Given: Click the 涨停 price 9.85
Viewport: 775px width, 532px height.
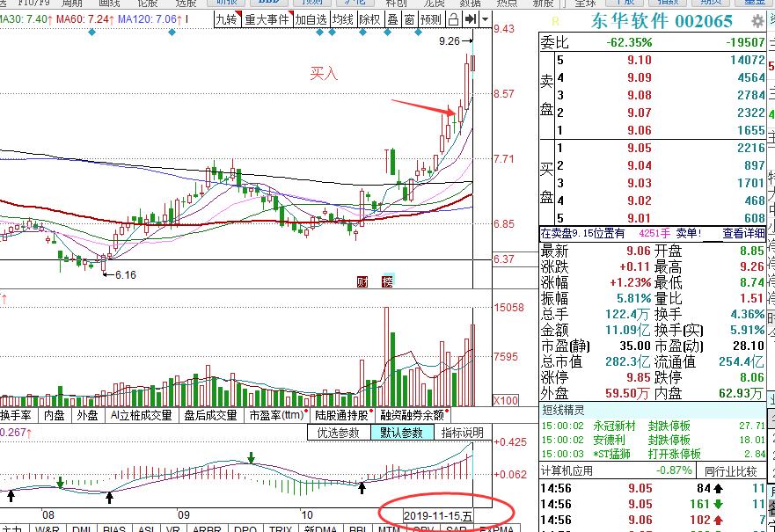Looking at the screenshot, I should [639, 377].
